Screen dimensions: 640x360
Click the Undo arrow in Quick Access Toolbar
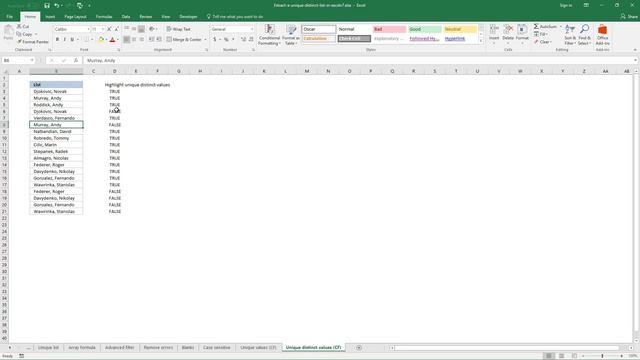(57, 6)
